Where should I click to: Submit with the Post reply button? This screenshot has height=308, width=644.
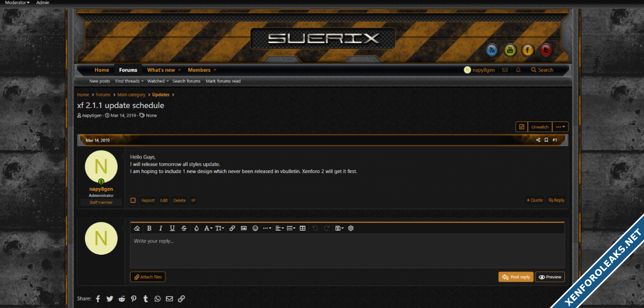(x=516, y=277)
